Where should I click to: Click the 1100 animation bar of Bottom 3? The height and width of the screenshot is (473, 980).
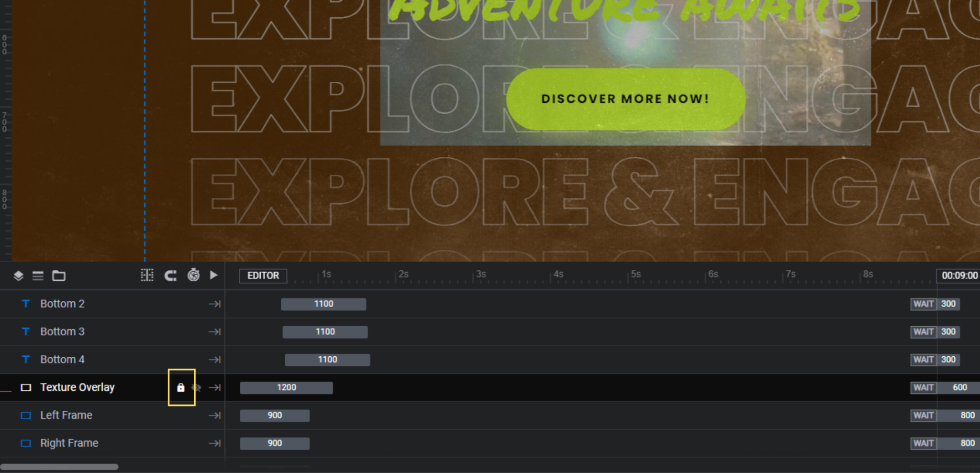(x=325, y=331)
